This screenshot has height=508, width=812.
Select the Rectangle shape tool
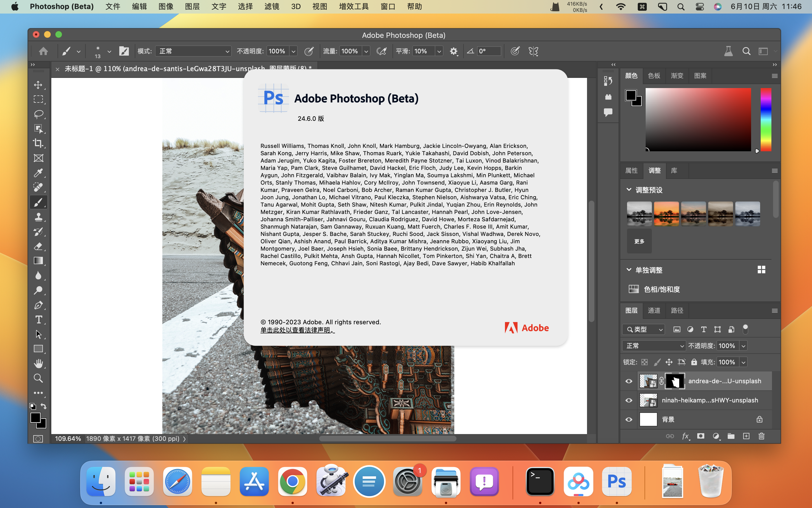click(38, 349)
